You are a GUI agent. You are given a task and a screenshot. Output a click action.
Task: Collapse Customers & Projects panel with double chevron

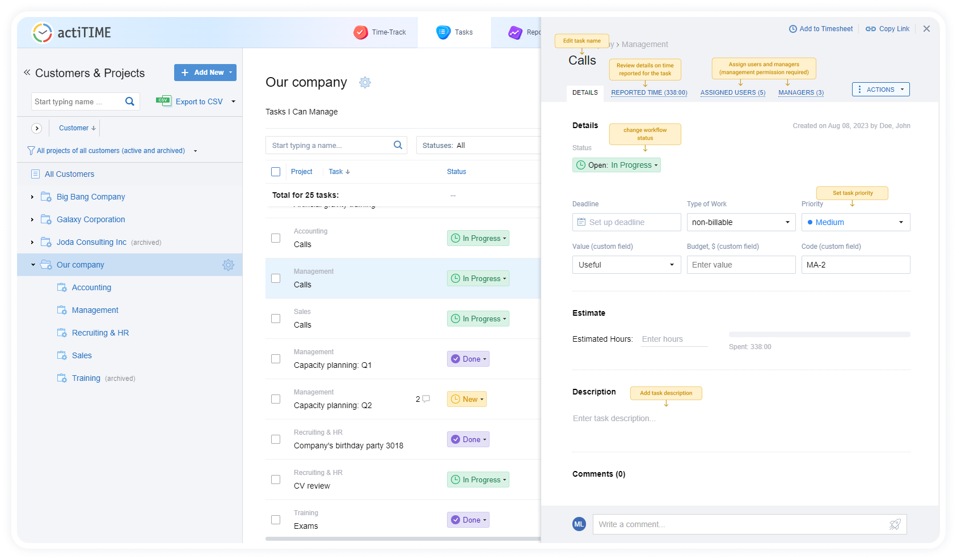pos(27,73)
